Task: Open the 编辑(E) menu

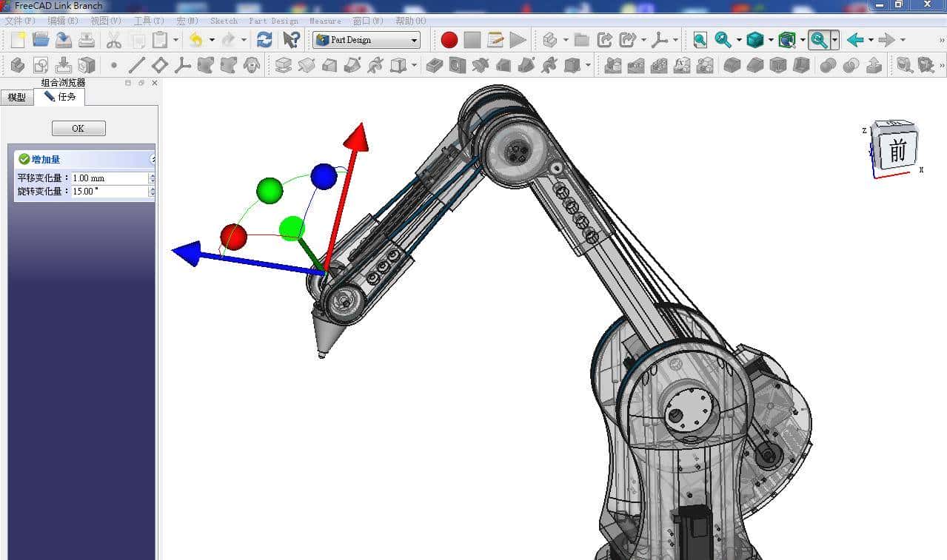Action: [63, 21]
